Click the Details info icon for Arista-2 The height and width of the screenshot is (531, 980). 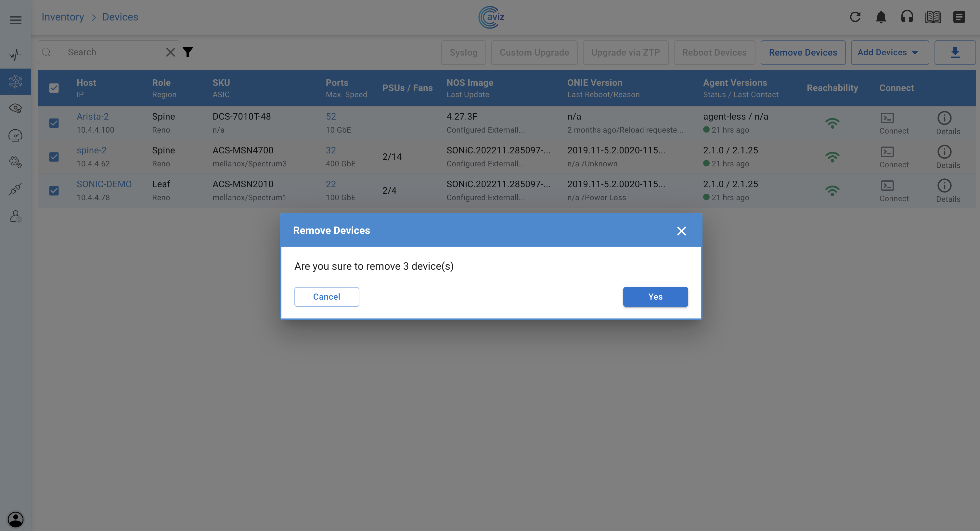(944, 118)
